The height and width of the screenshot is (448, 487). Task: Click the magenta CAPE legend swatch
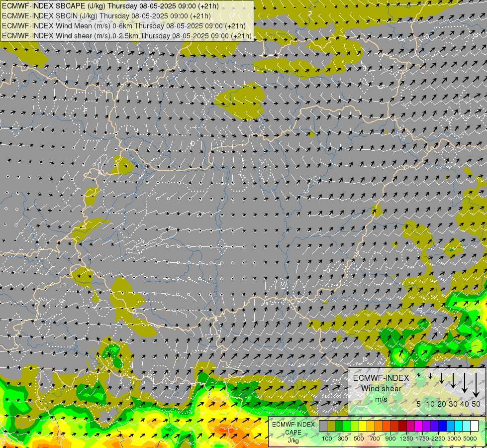pos(419,426)
